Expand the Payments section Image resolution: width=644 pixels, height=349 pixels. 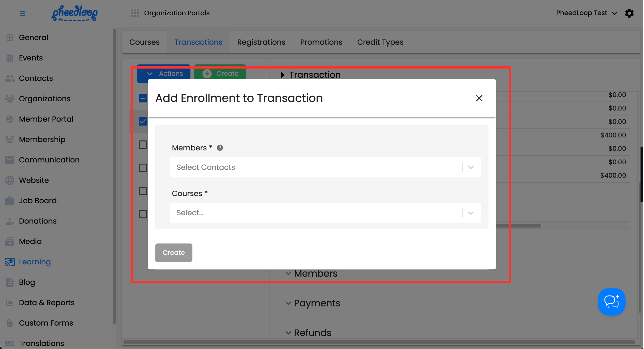316,303
